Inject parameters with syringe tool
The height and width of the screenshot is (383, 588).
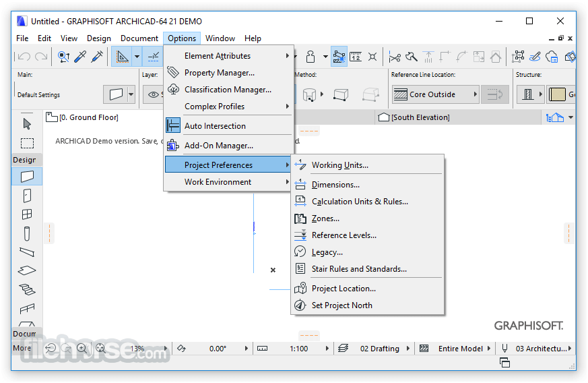coord(97,57)
